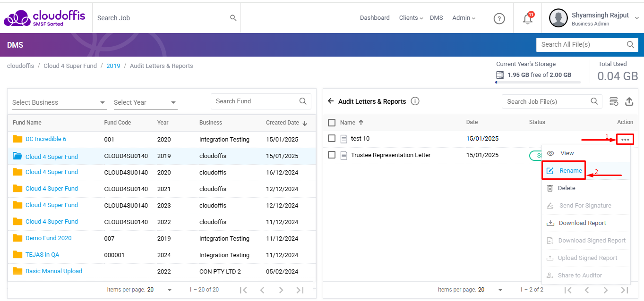Go to next page in file list
This screenshot has height=301, width=644.
606,290
